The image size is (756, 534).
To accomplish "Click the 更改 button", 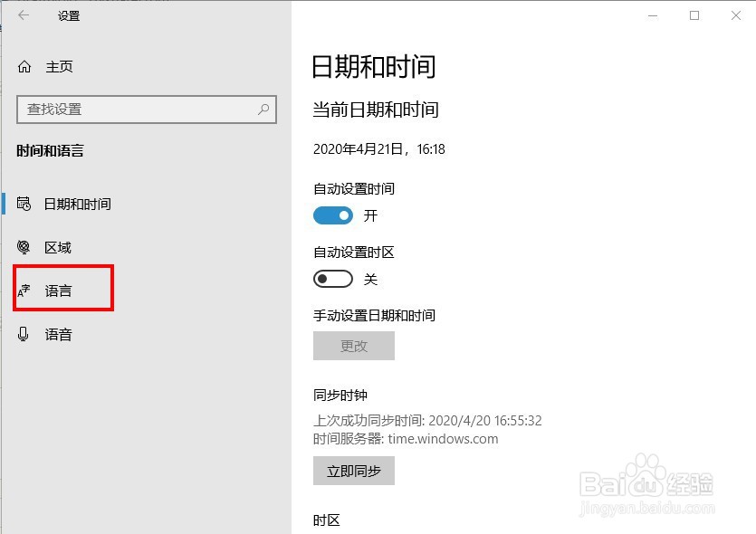I will coord(354,346).
